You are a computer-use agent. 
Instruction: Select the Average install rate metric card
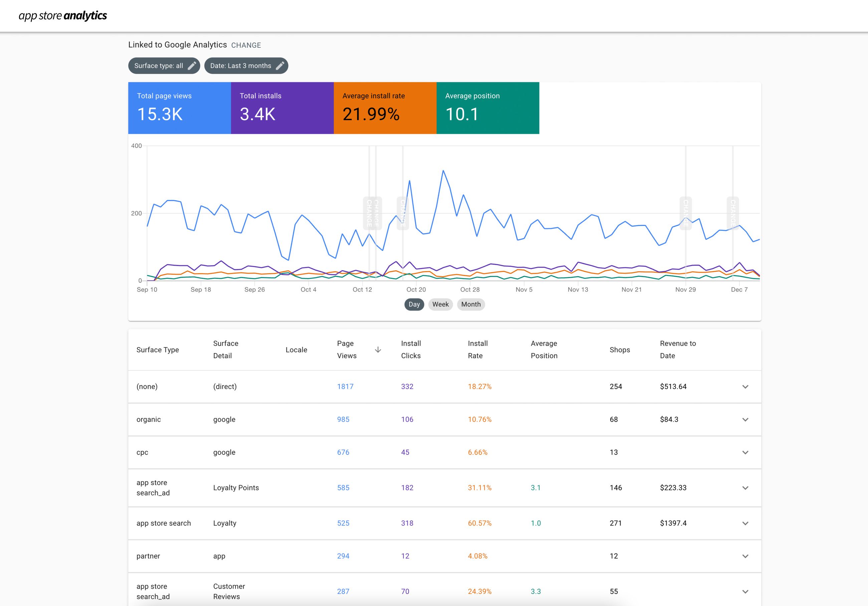tap(385, 108)
